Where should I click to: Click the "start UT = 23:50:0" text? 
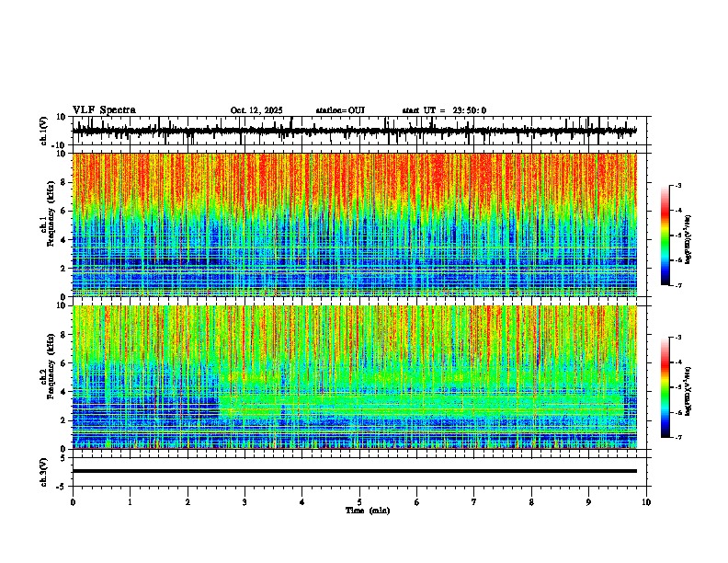click(x=444, y=110)
